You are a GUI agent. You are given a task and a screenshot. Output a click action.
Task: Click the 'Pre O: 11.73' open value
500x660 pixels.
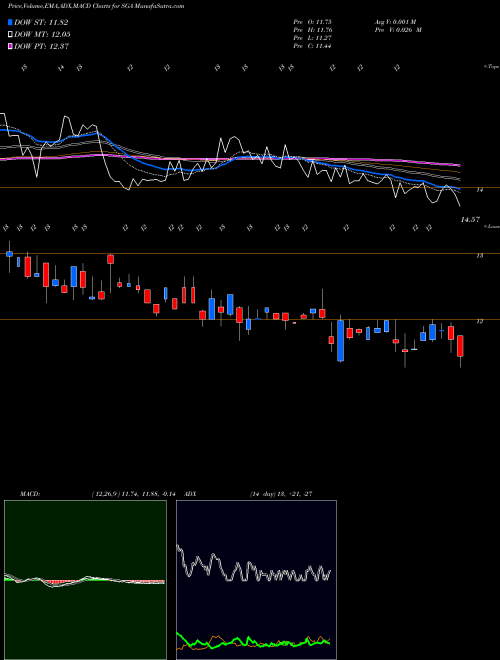(313, 21)
